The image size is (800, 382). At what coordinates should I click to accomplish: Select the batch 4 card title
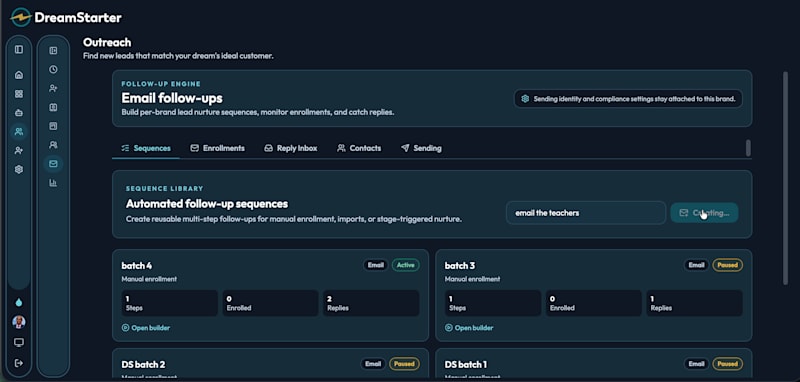coord(137,265)
